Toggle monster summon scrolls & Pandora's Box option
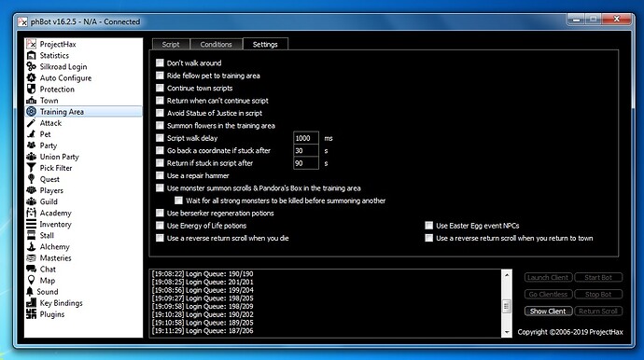Screen dimensions: 644x360 [160, 188]
